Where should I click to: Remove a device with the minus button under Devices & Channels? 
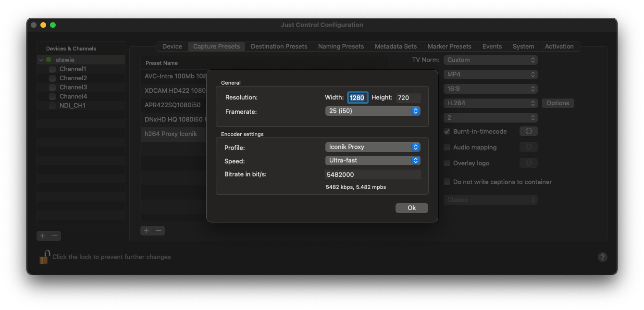click(55, 236)
